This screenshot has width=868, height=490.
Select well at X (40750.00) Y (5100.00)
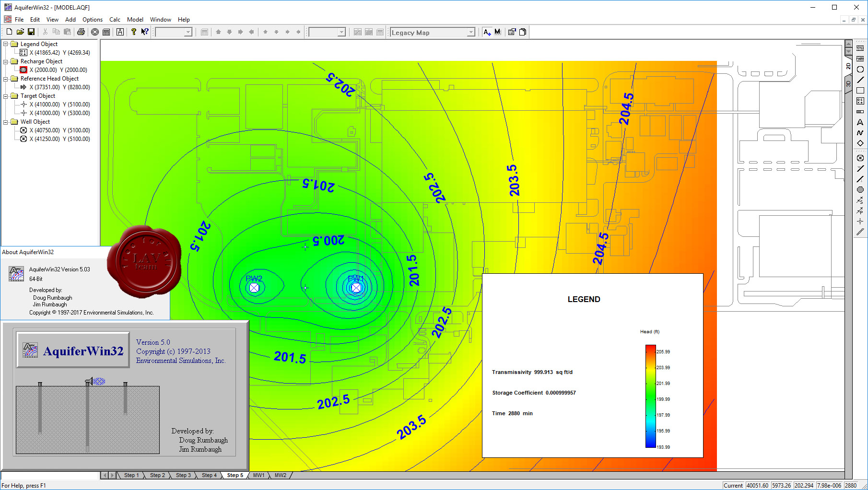point(59,130)
